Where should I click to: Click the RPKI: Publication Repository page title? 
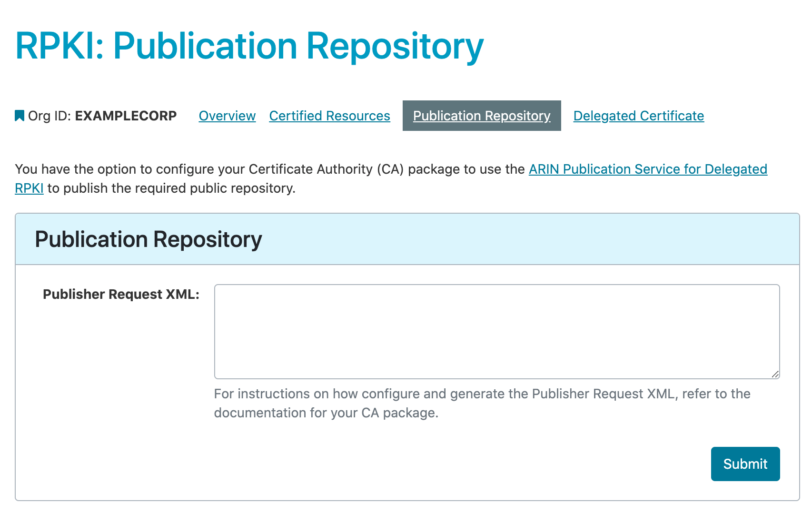click(x=249, y=46)
